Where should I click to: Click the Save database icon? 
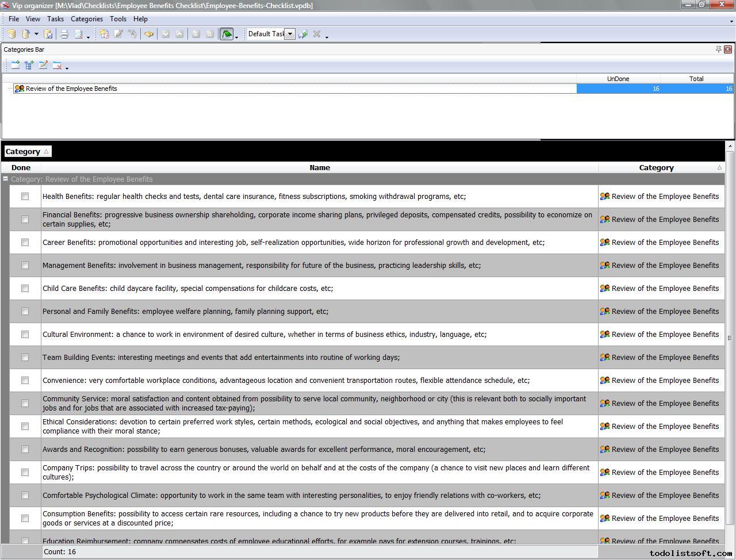(x=48, y=34)
